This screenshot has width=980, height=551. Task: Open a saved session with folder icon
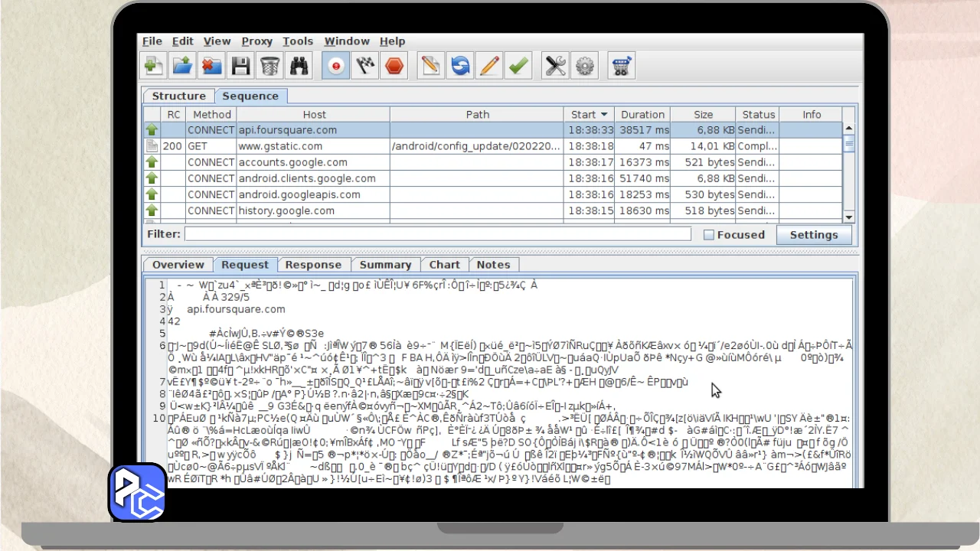pyautogui.click(x=183, y=67)
